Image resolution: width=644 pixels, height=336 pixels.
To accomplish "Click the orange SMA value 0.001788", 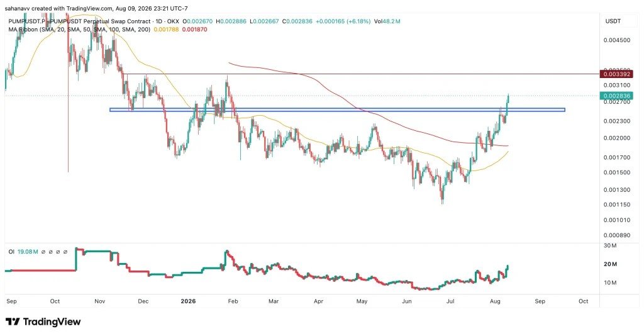I will [x=166, y=30].
